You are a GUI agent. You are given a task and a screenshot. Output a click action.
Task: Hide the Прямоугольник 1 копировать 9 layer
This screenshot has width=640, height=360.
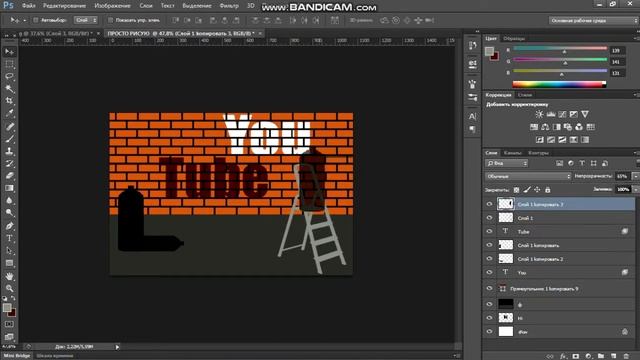pyautogui.click(x=489, y=289)
